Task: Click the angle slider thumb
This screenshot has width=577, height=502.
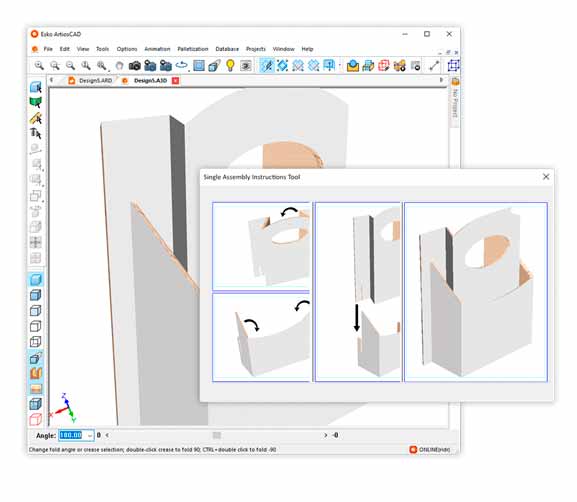Action: pos(217,435)
